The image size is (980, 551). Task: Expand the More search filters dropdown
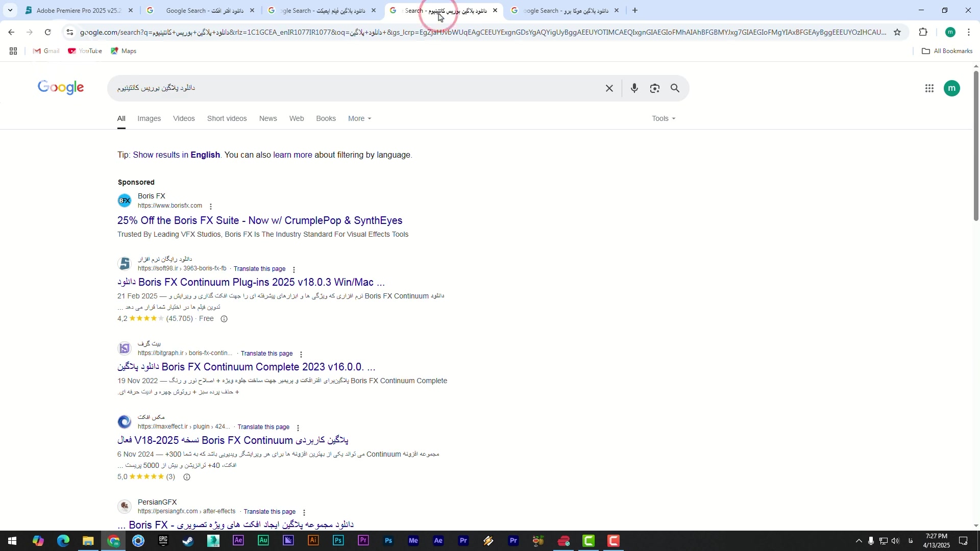pyautogui.click(x=359, y=118)
